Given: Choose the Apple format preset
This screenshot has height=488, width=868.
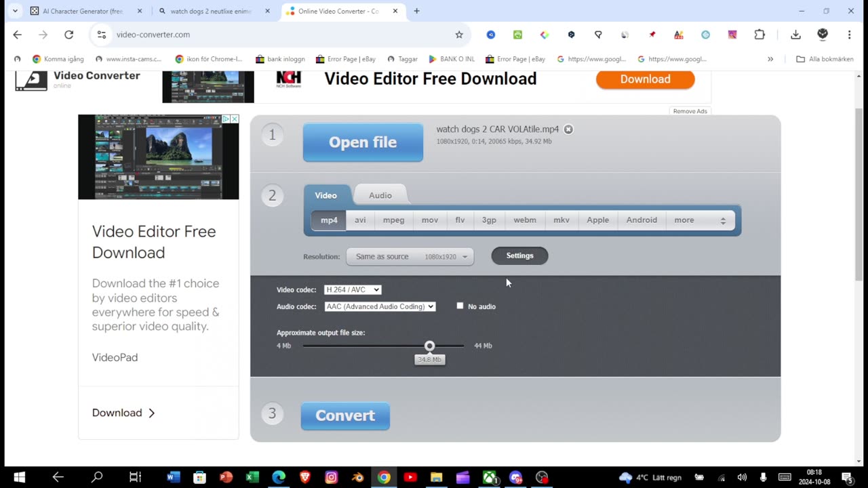Looking at the screenshot, I should (598, 220).
